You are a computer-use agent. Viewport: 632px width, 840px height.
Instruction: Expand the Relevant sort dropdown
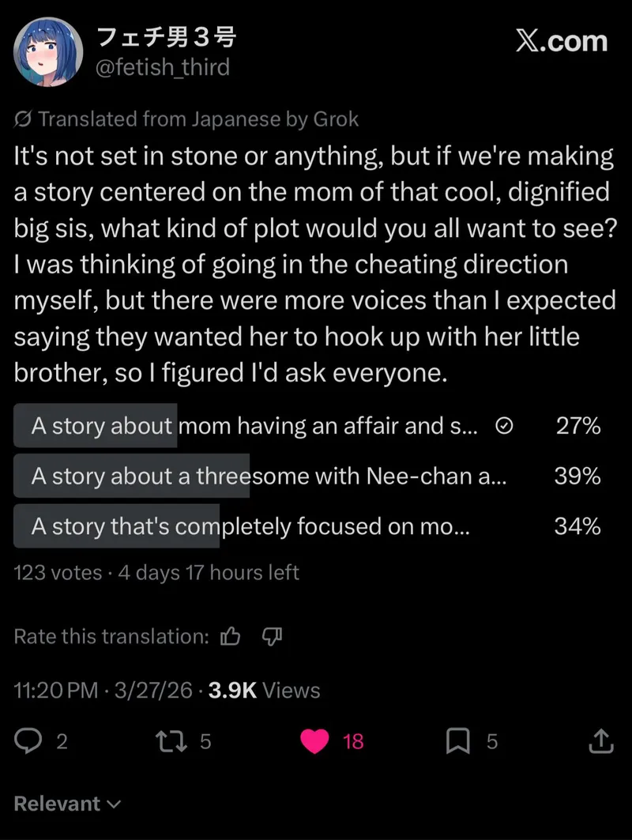pyautogui.click(x=68, y=804)
